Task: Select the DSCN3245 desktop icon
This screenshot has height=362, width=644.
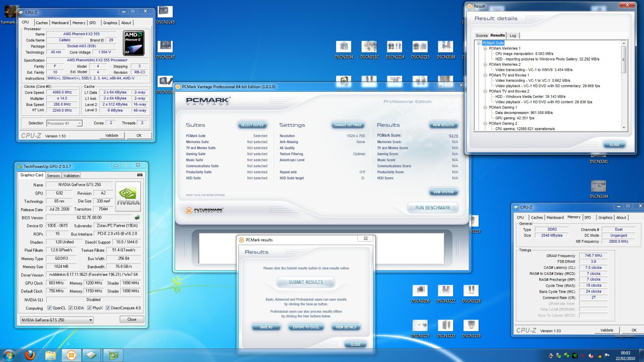Action: 165,15
